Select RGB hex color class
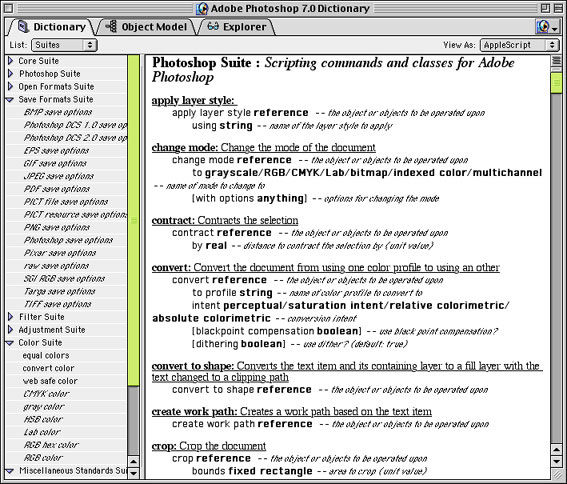The image size is (567, 484). tap(51, 445)
